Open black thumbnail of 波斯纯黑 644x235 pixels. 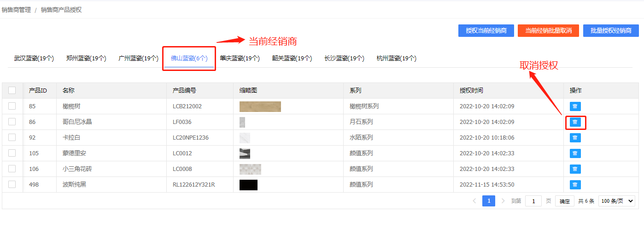click(248, 185)
